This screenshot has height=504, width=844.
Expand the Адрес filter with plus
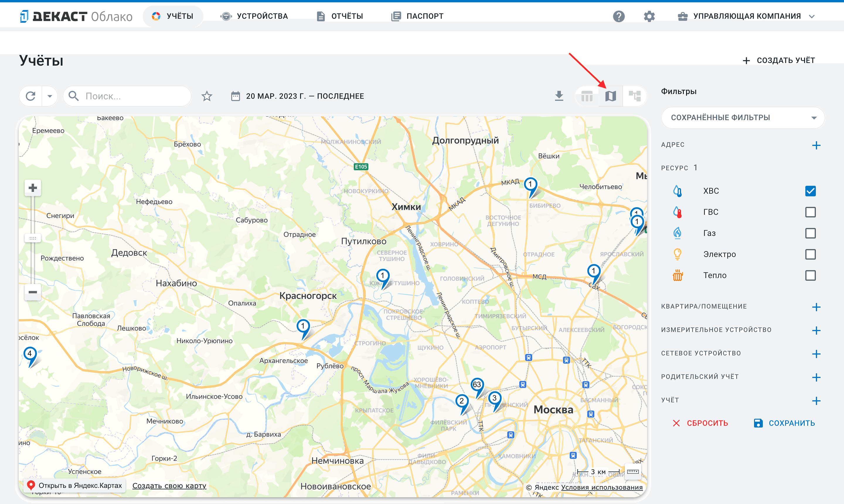click(x=816, y=145)
